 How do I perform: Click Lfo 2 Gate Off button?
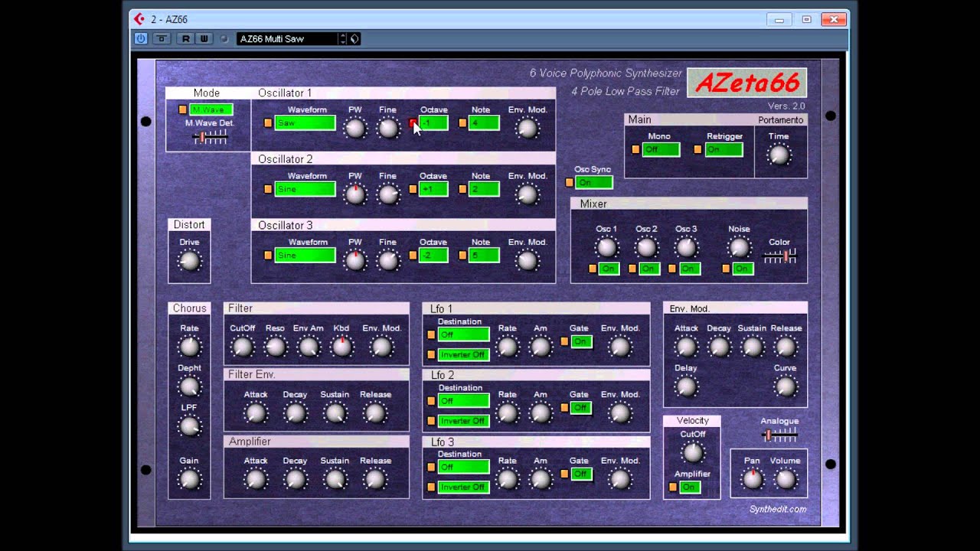coord(581,408)
